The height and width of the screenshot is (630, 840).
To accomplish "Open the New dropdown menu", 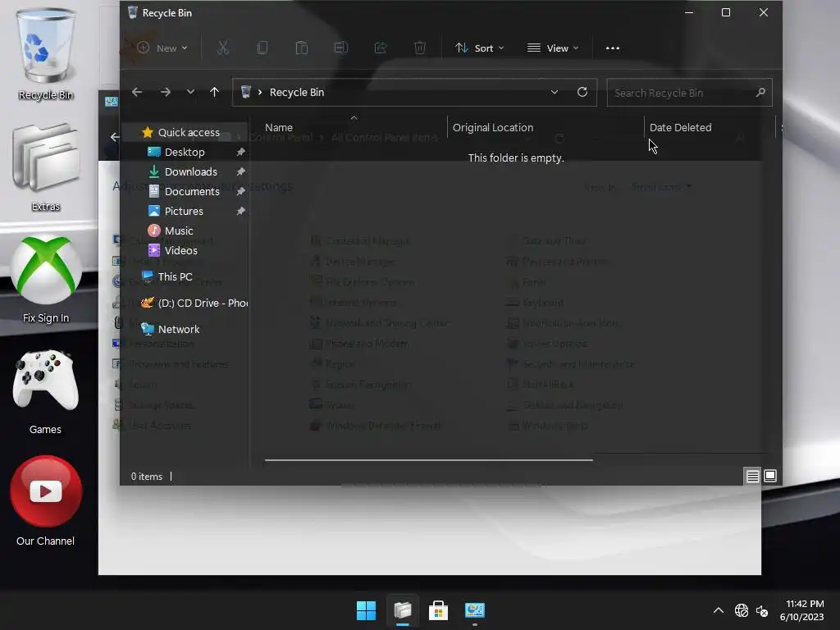I will pyautogui.click(x=162, y=48).
